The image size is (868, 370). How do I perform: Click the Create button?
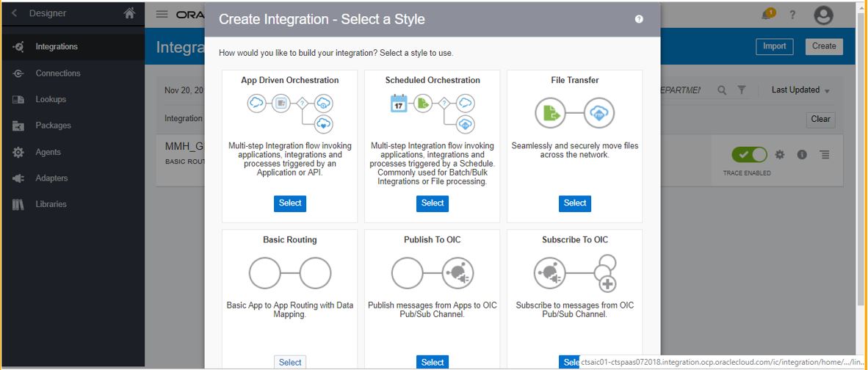(x=824, y=46)
